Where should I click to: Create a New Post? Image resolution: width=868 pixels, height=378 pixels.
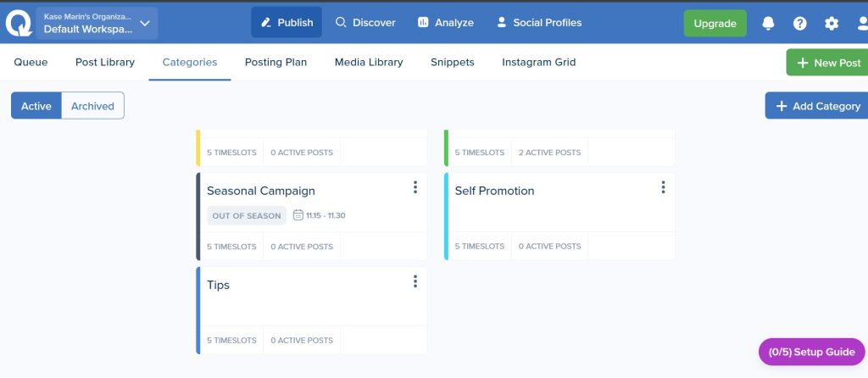(x=827, y=63)
